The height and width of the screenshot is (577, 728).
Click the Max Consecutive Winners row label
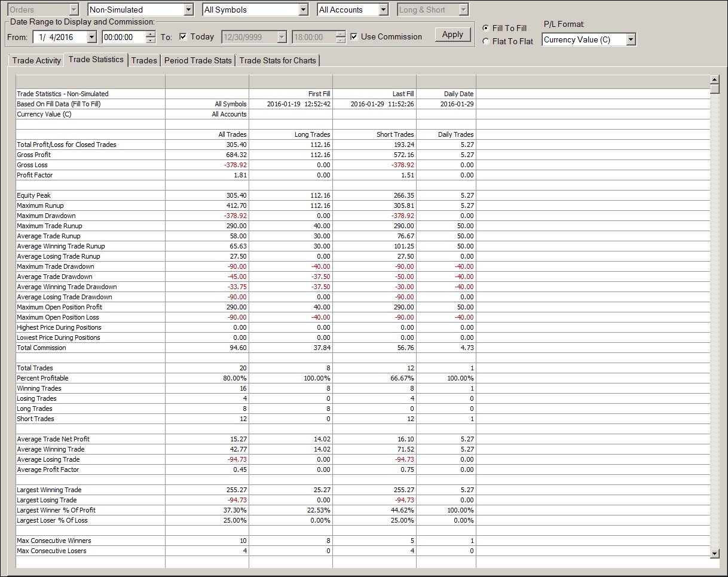click(x=54, y=541)
